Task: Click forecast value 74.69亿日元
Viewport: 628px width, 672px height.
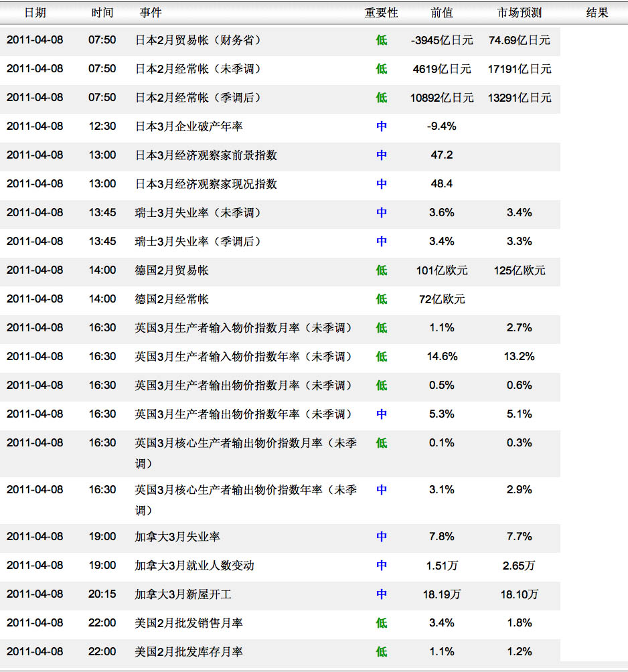Action: point(519,40)
